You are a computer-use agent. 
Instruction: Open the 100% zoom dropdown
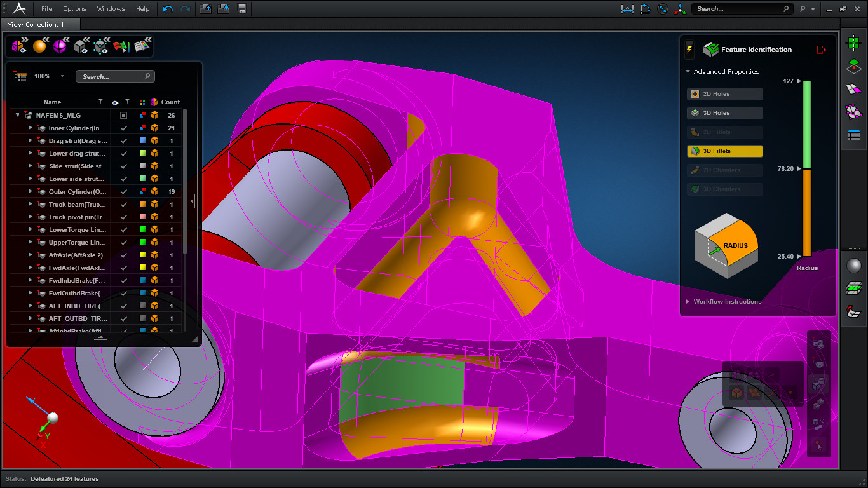click(62, 76)
